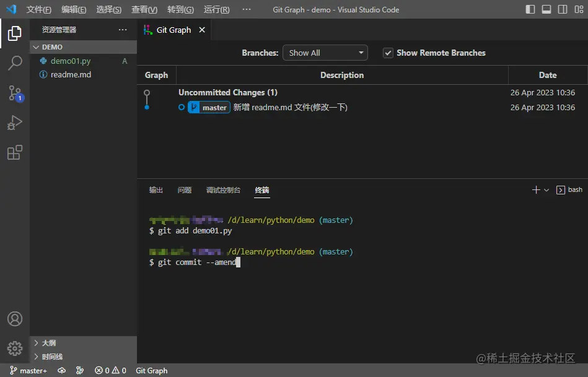Viewport: 588px width, 377px height.
Task: Close the Git Graph editor tab
Action: (201, 30)
